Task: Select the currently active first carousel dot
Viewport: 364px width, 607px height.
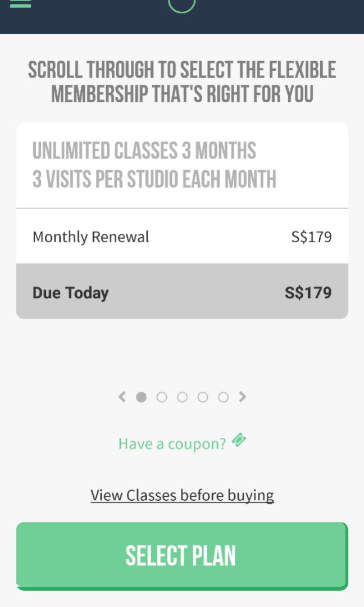Action: pos(141,397)
